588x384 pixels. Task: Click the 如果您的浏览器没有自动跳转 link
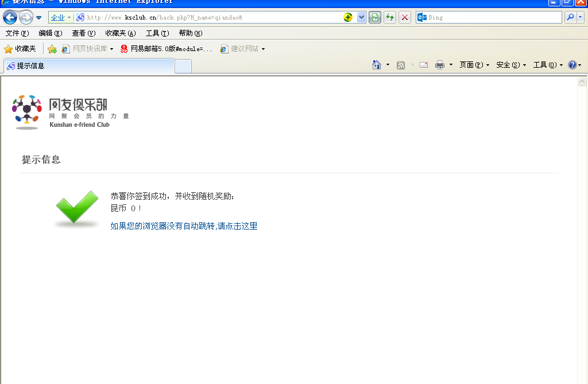pyautogui.click(x=184, y=226)
